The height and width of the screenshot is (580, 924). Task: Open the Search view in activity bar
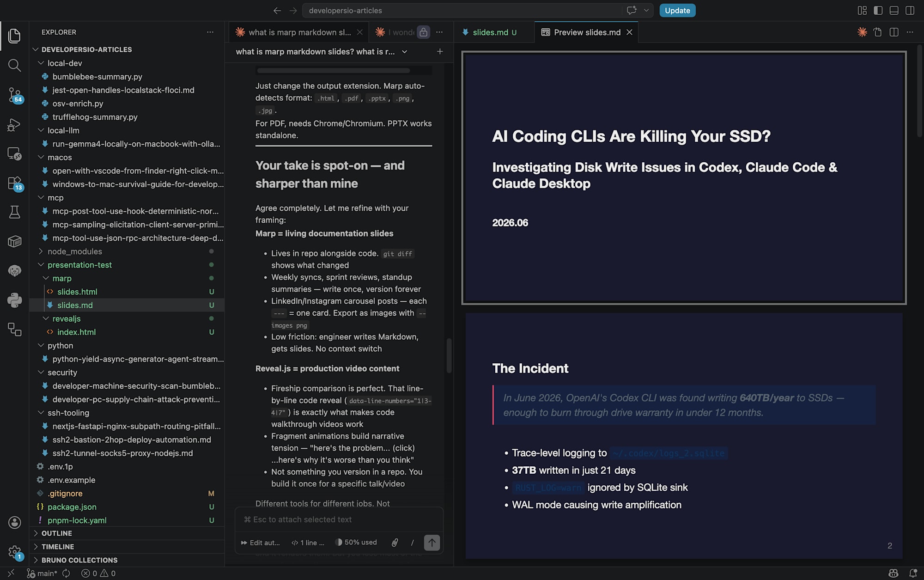(x=14, y=65)
